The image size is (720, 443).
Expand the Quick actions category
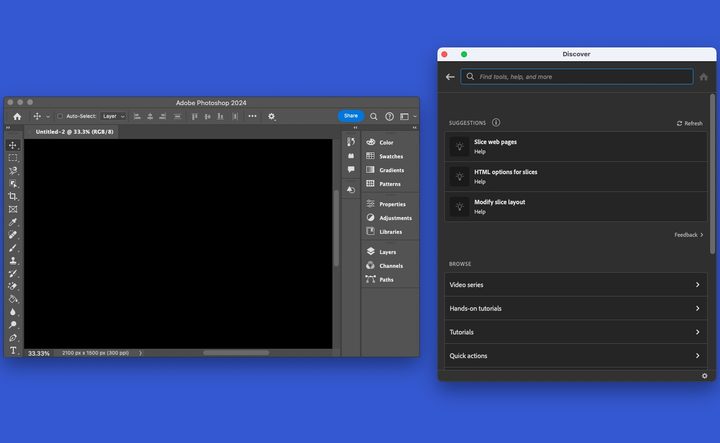click(x=575, y=356)
